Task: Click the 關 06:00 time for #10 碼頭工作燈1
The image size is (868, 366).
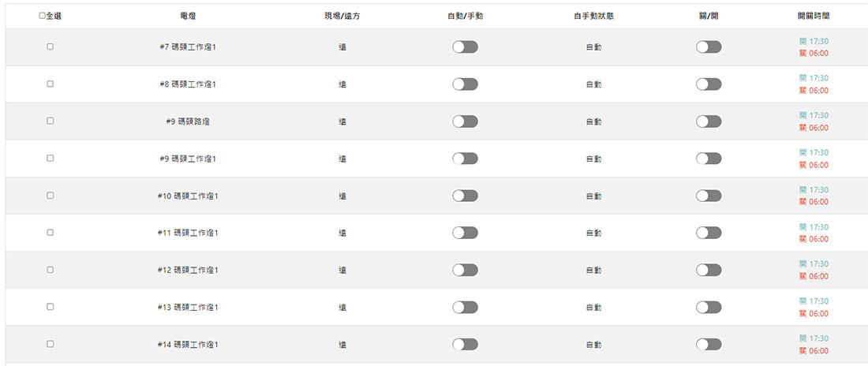Action: pos(814,202)
